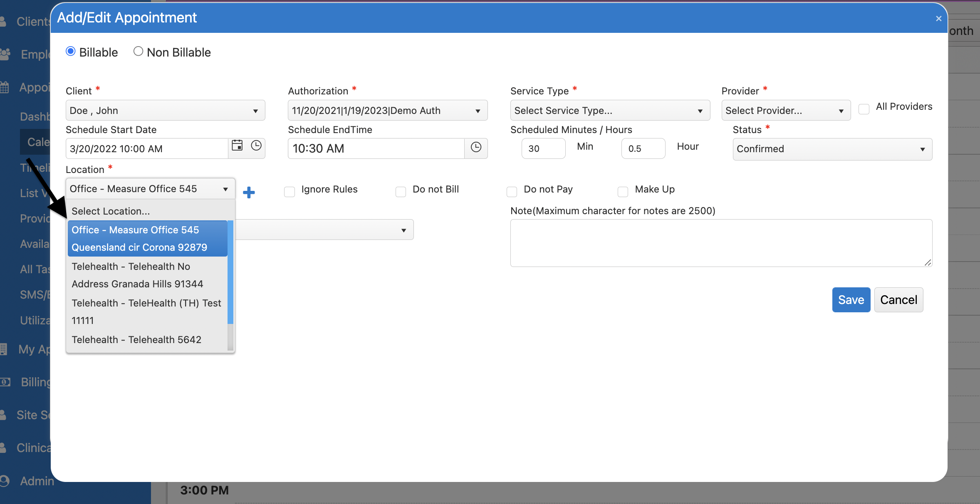Click clock icon beside start date

256,146
